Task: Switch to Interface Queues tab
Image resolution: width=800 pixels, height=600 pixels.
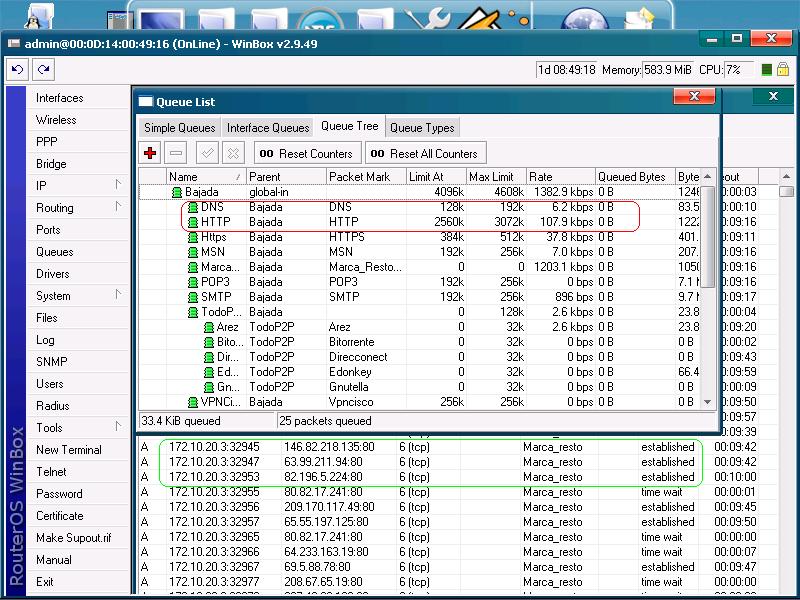Action: 268,128
